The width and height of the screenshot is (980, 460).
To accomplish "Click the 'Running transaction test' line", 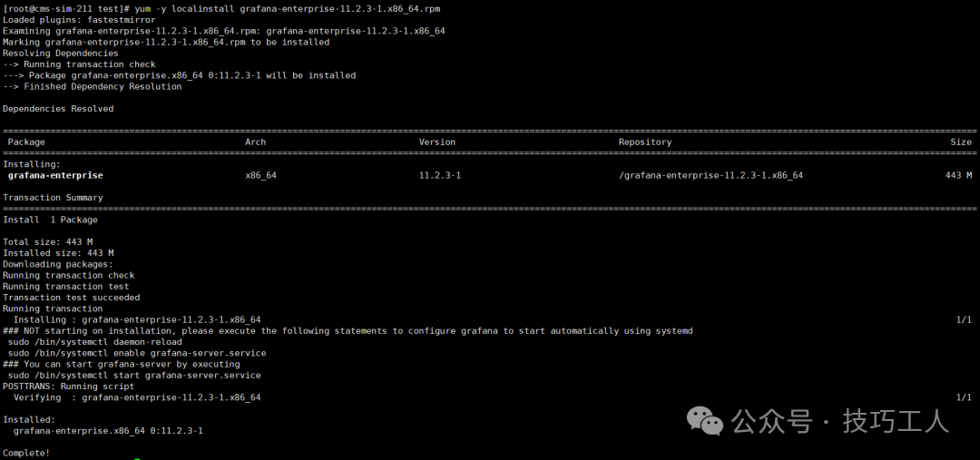I will click(66, 286).
